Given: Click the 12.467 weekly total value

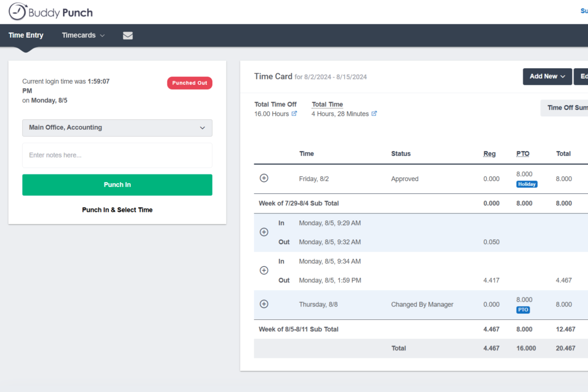Looking at the screenshot, I should [x=565, y=329].
